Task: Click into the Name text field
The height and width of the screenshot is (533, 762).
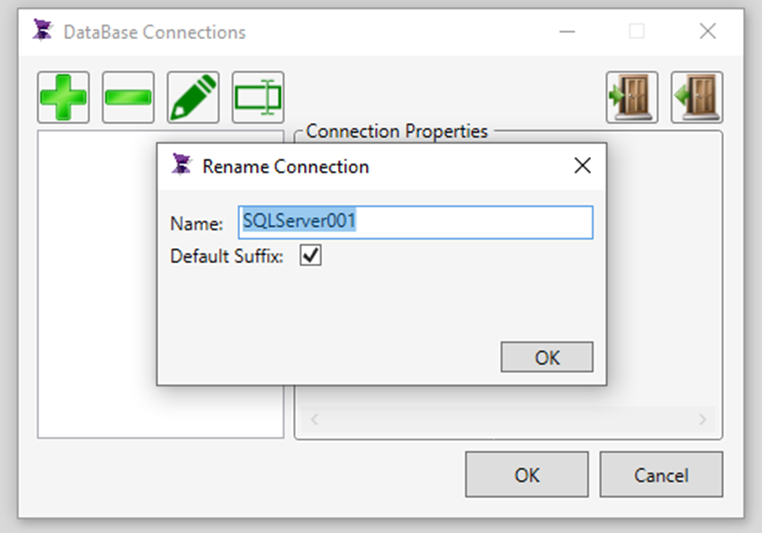Action: [416, 222]
